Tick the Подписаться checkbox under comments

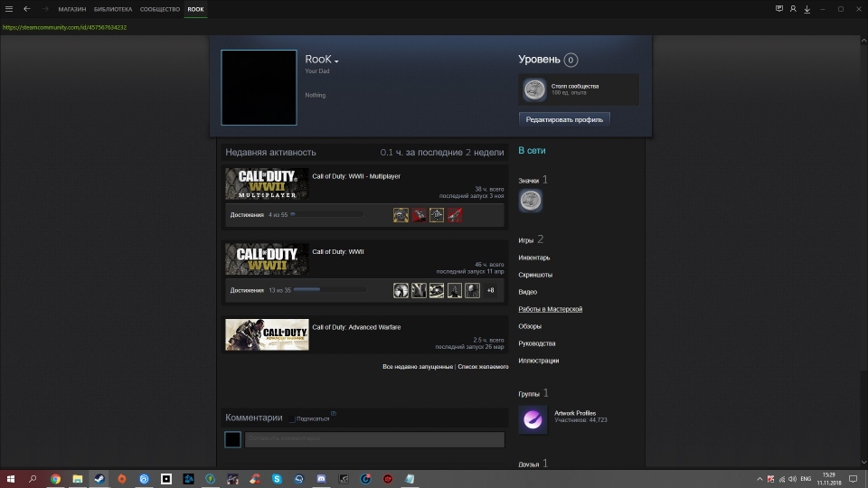pos(292,418)
